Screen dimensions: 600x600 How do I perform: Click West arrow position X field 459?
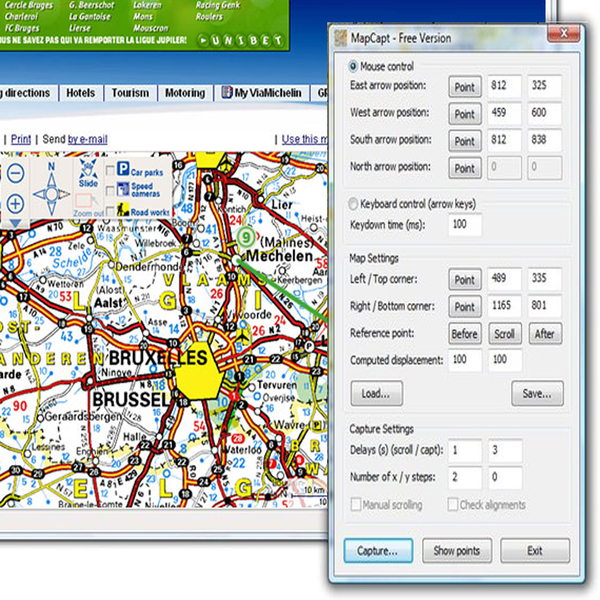(x=504, y=113)
